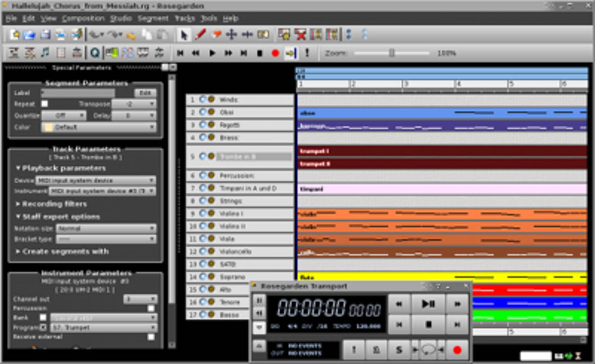Click the save floppy disk icon
The height and width of the screenshot is (364, 595).
point(45,35)
